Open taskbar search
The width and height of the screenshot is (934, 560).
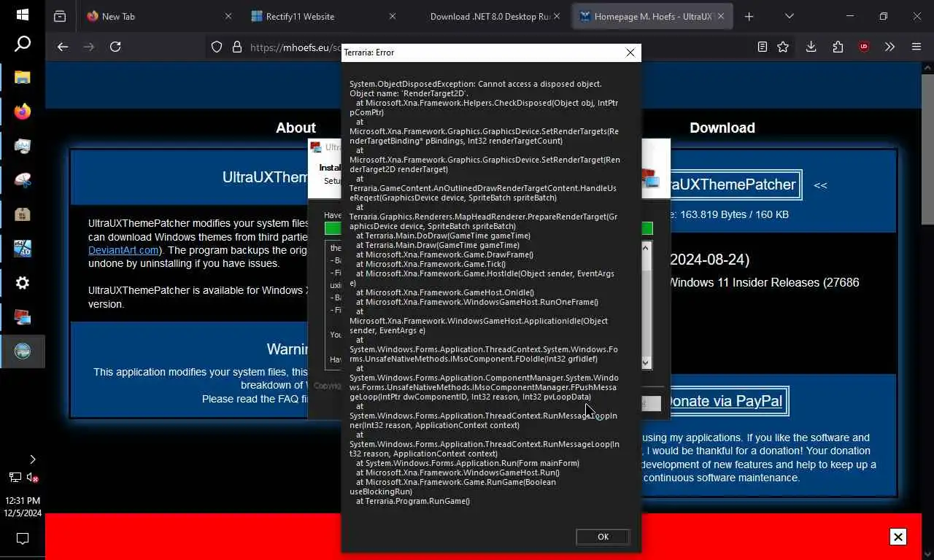coord(23,44)
